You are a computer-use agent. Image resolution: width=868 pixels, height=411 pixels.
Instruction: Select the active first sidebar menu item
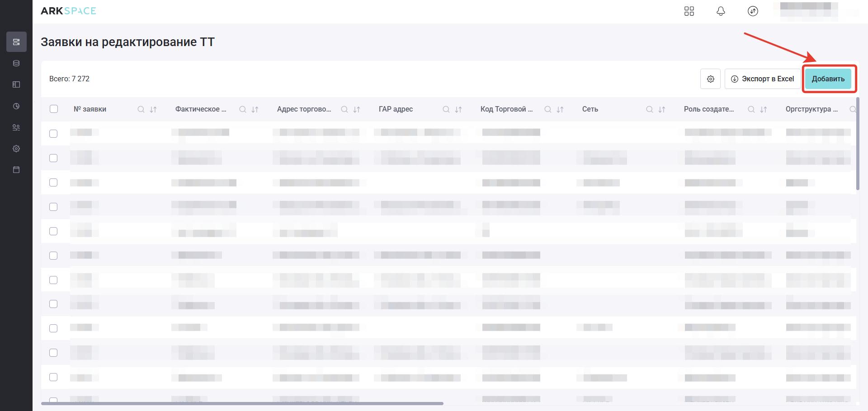point(16,42)
